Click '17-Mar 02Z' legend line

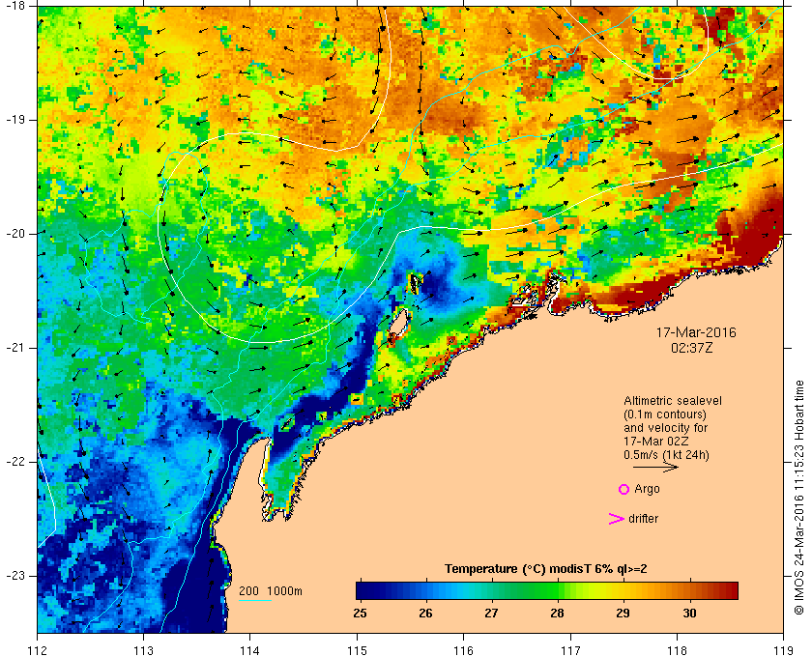(x=656, y=442)
